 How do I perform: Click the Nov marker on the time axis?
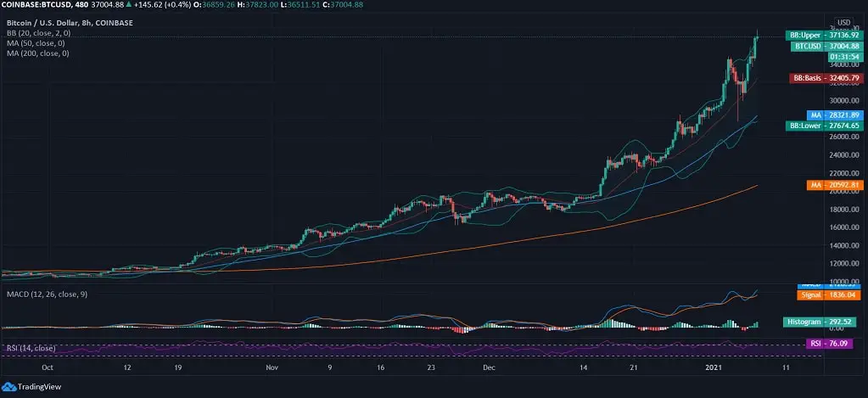point(272,368)
